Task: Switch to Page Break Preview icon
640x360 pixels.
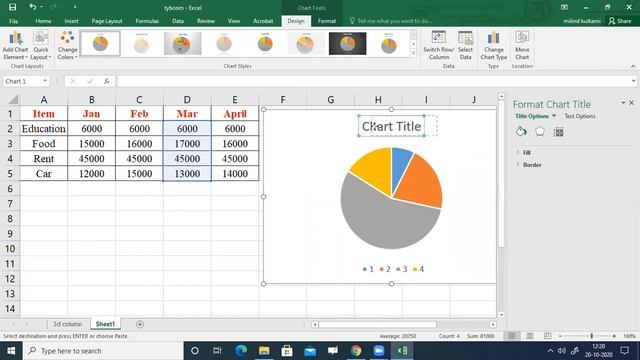Action: (547, 336)
